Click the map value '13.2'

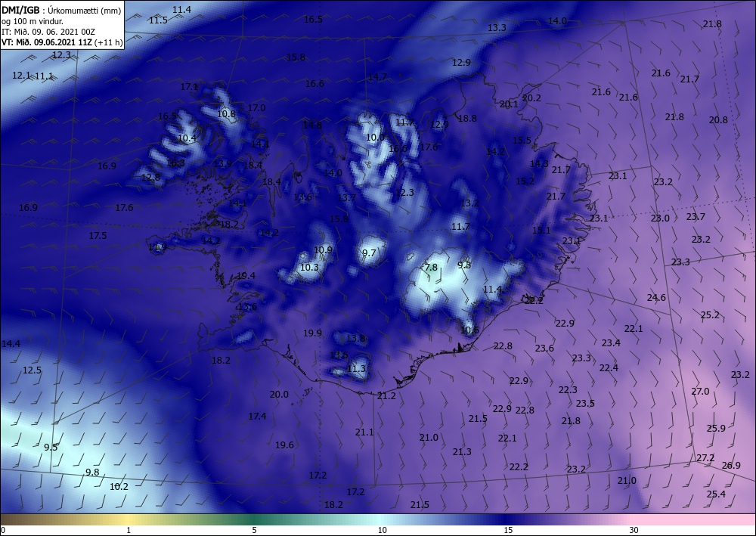coord(469,203)
